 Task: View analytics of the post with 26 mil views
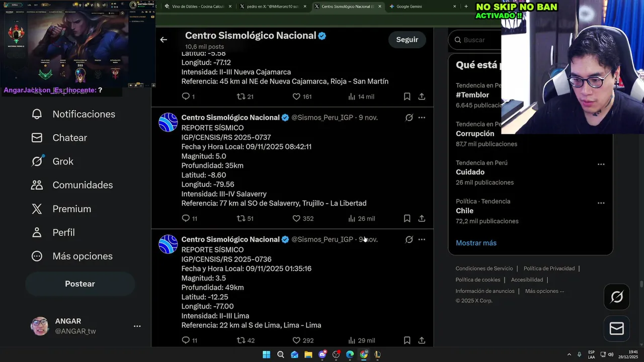point(361,218)
